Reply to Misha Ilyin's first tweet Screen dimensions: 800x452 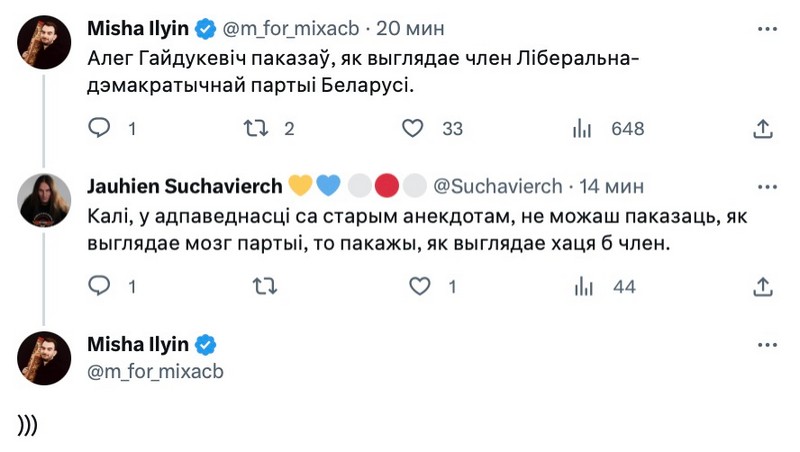[x=100, y=128]
